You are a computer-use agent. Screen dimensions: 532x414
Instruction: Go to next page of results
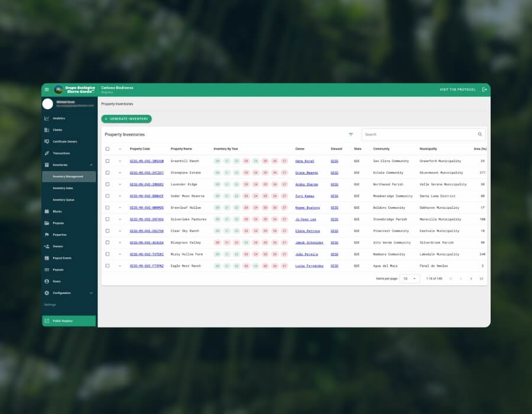[471, 279]
